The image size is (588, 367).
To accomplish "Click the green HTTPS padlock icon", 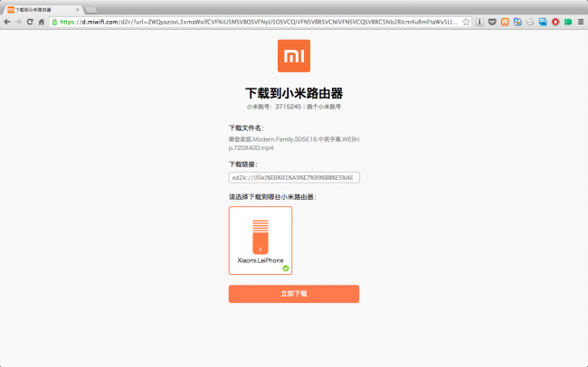I will [54, 22].
